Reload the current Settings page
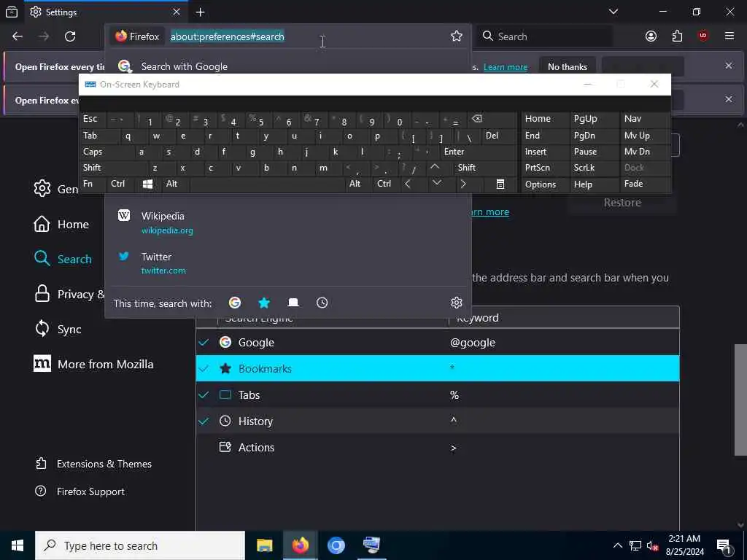Image resolution: width=747 pixels, height=560 pixels. coord(70,36)
